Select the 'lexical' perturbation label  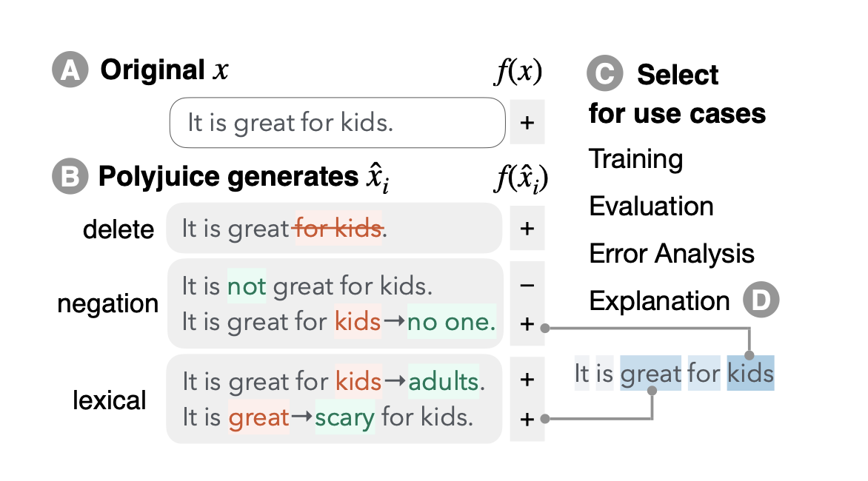[x=110, y=400]
